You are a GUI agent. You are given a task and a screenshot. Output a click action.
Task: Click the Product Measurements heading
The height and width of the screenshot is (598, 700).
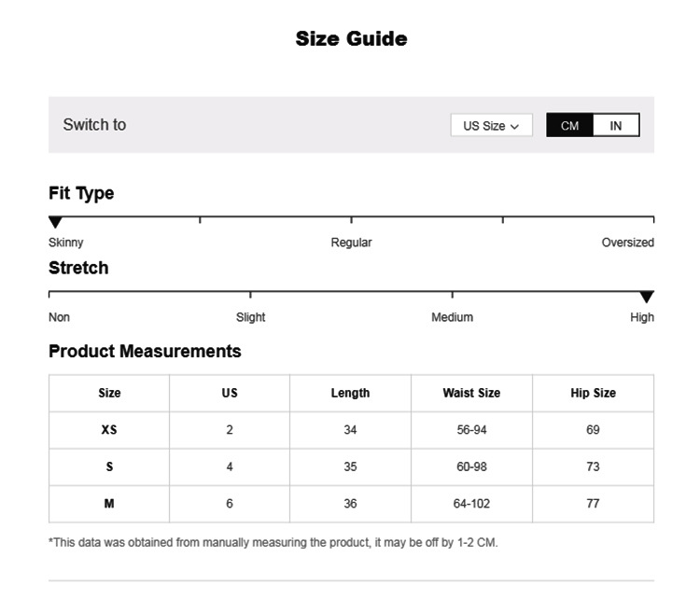pos(145,352)
